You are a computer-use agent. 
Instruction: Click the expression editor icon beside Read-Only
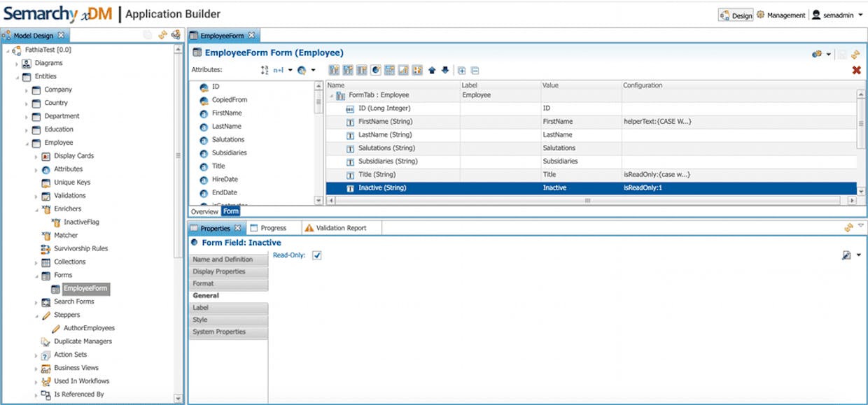click(846, 255)
